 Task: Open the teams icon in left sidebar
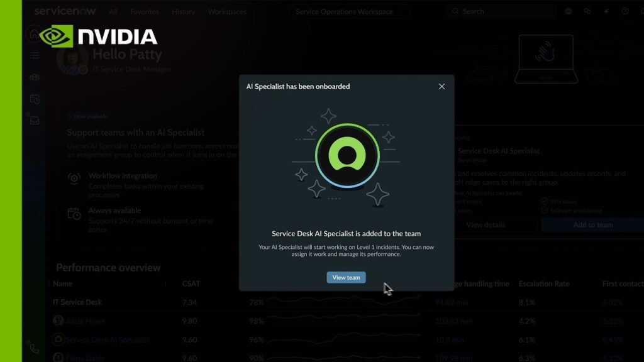click(35, 77)
